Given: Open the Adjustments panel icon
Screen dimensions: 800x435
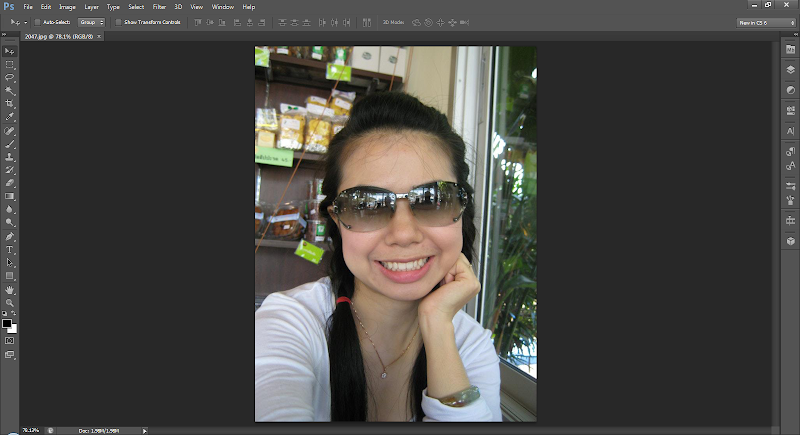Looking at the screenshot, I should (790, 90).
